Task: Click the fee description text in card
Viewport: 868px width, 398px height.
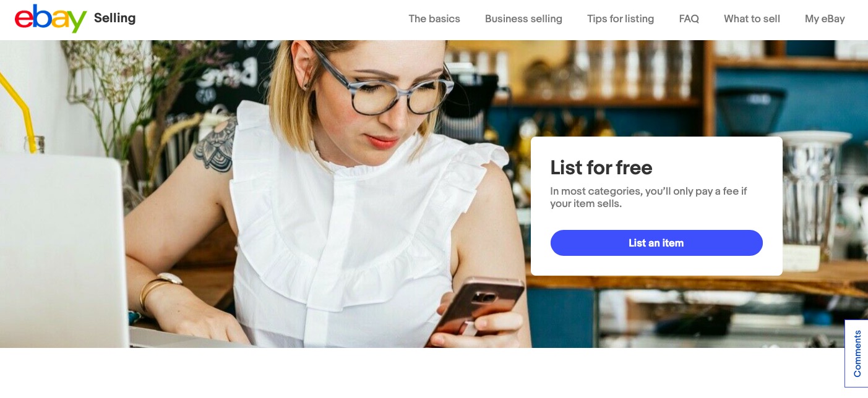Action: [x=648, y=197]
